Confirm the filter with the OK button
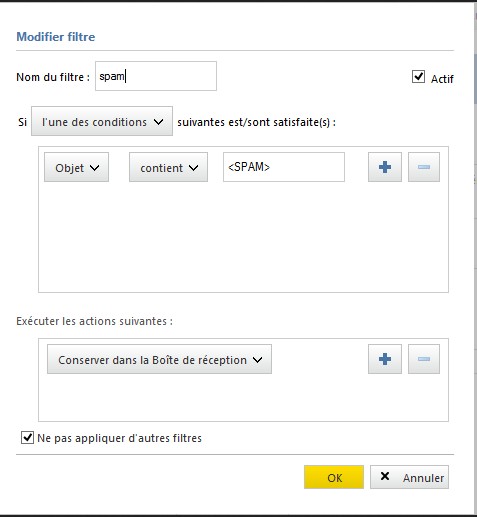 pos(334,477)
